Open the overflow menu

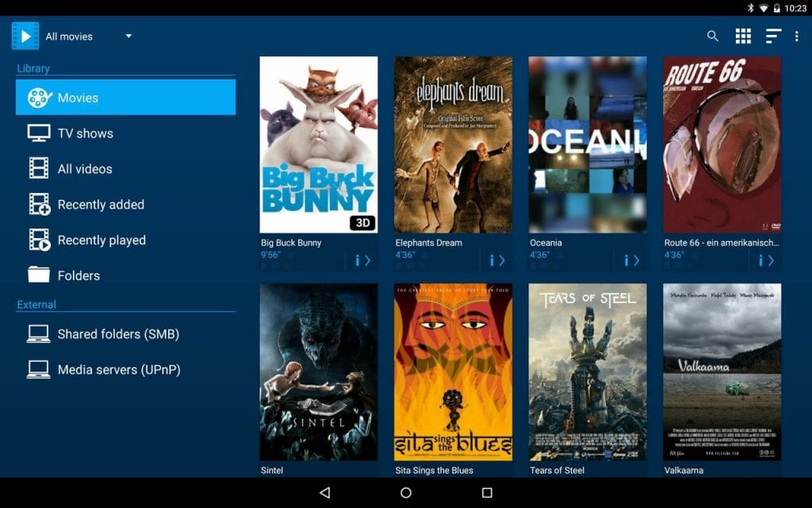797,36
